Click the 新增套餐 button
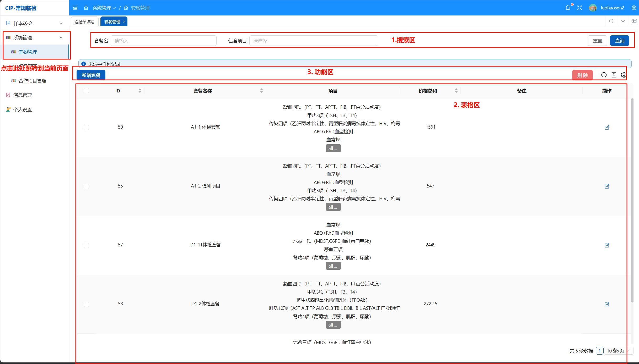The height and width of the screenshot is (364, 639). pyautogui.click(x=91, y=75)
